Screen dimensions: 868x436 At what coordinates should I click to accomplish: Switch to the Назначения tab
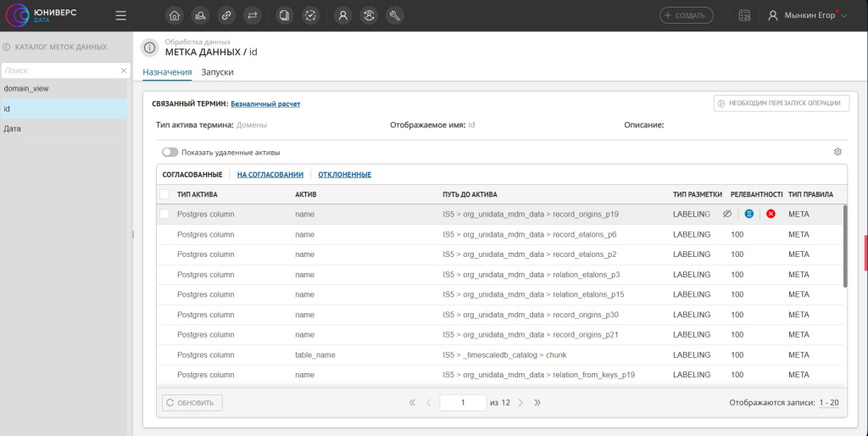coord(167,72)
